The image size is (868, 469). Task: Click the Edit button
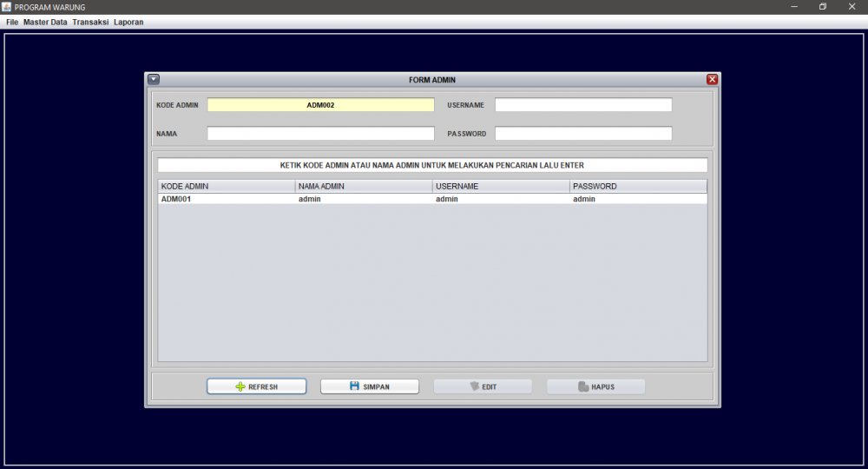click(x=483, y=386)
